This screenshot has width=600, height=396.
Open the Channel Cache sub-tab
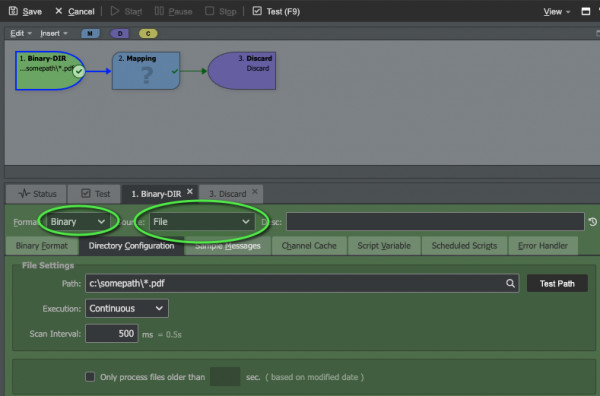click(309, 246)
